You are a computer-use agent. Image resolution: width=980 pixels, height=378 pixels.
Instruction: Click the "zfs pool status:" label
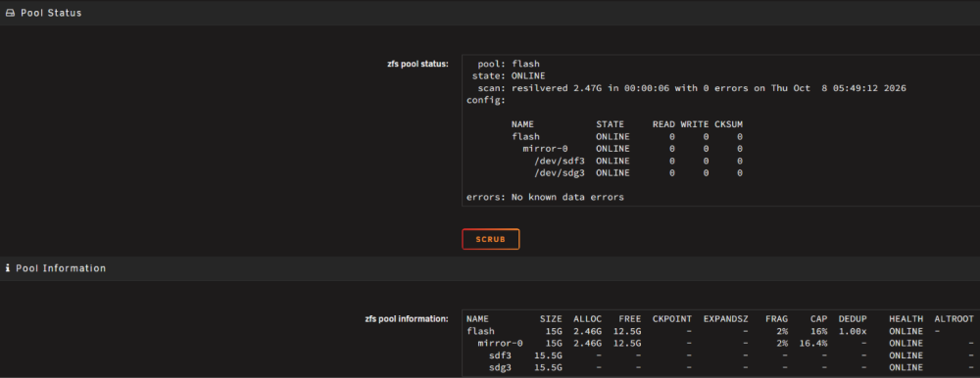[x=418, y=64]
